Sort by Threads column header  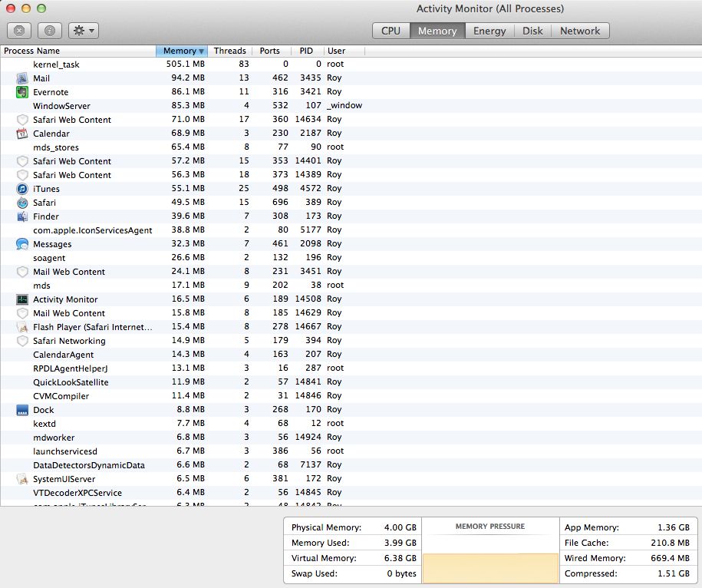229,51
